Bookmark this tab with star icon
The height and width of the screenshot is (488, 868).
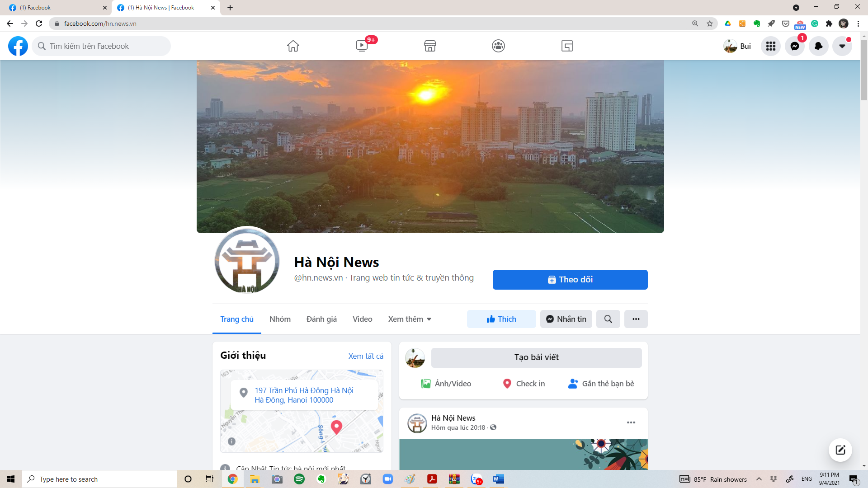pos(710,23)
